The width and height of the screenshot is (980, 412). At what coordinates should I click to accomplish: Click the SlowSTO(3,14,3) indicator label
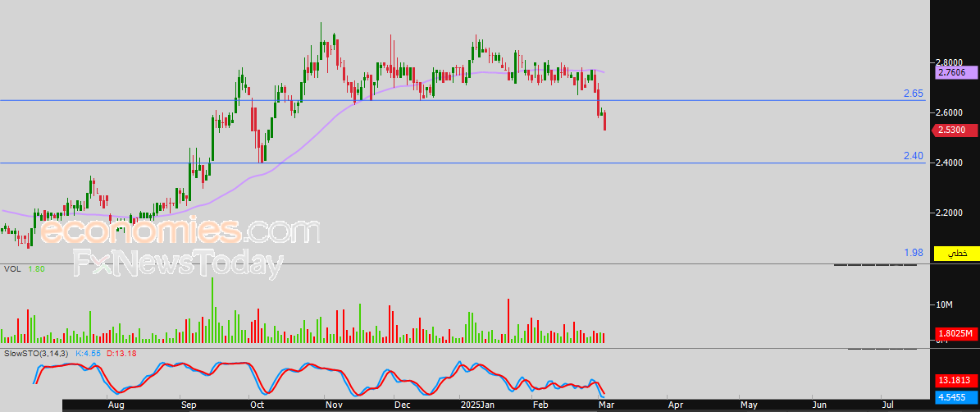coord(37,353)
